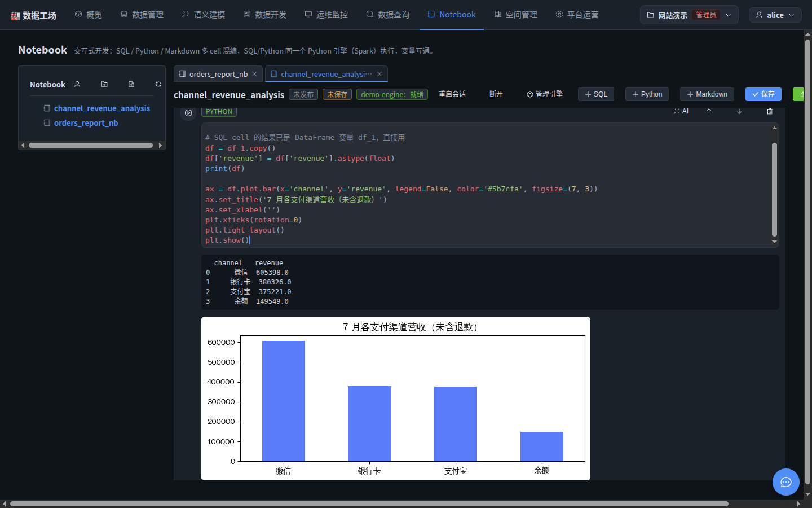Click the bar chart output image
The width and height of the screenshot is (812, 508).
point(396,398)
